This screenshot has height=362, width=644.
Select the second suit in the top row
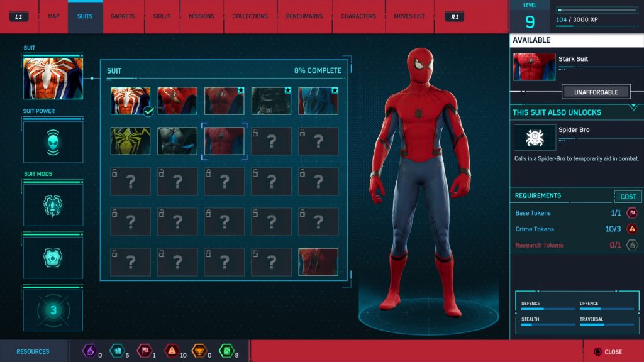click(177, 101)
